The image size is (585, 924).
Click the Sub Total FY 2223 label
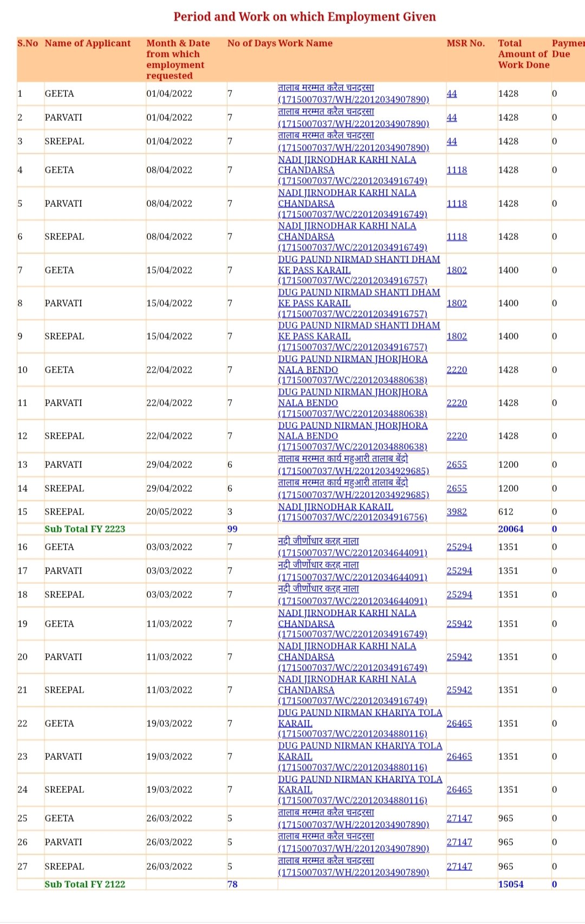(84, 529)
